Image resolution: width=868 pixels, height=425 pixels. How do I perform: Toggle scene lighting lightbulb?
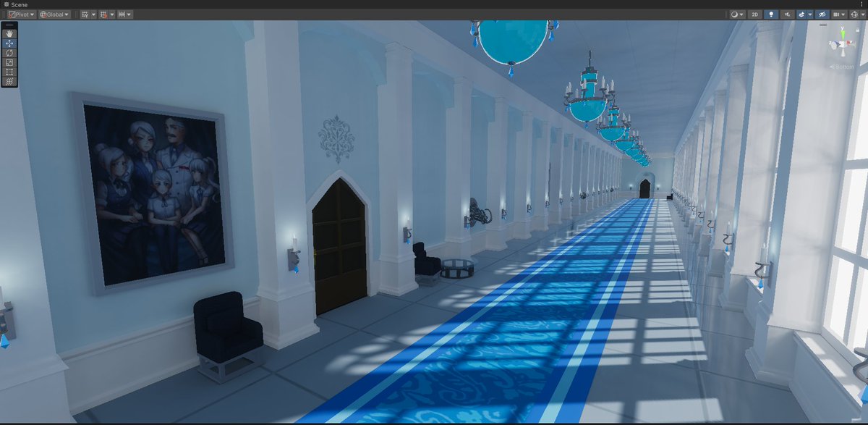tap(771, 14)
